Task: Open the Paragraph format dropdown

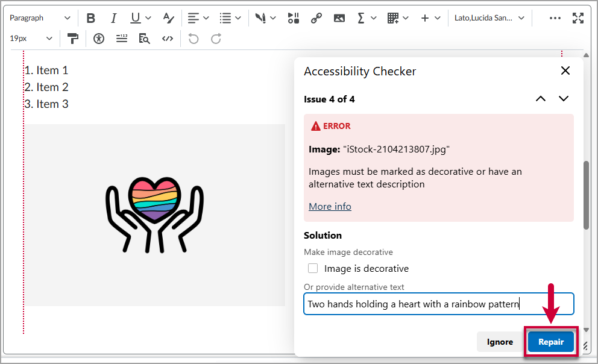Action: coord(40,18)
